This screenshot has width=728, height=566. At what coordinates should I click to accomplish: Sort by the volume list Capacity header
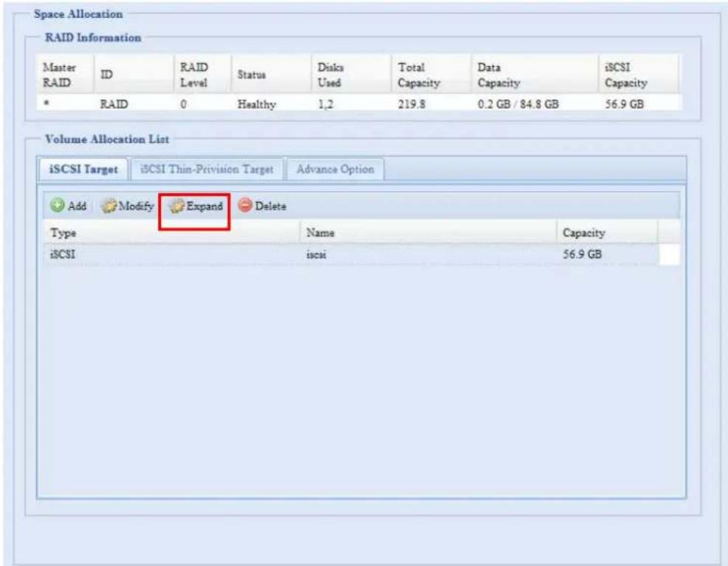(607, 232)
